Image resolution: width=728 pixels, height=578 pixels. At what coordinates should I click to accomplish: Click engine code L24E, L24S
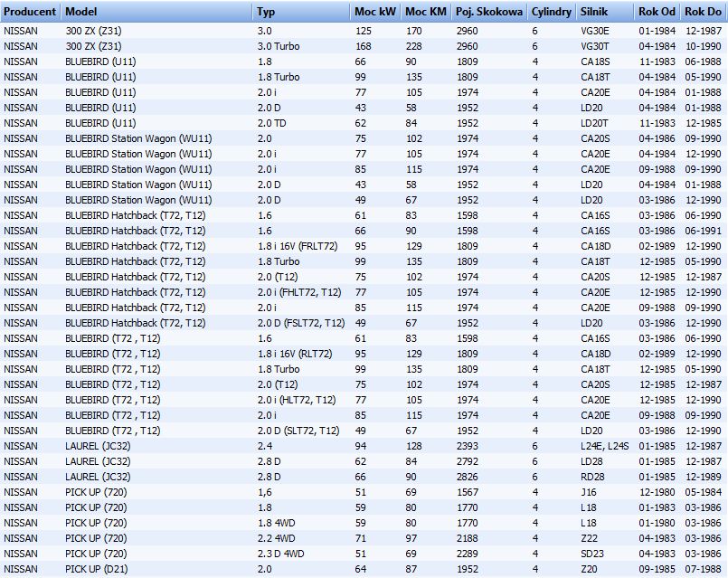click(x=604, y=446)
